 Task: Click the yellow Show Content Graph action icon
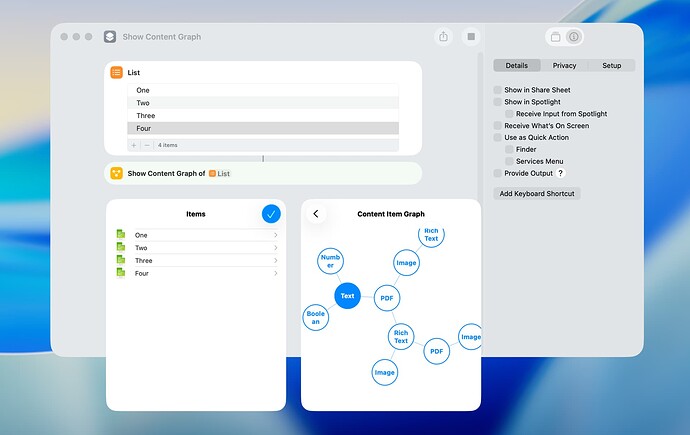[116, 173]
